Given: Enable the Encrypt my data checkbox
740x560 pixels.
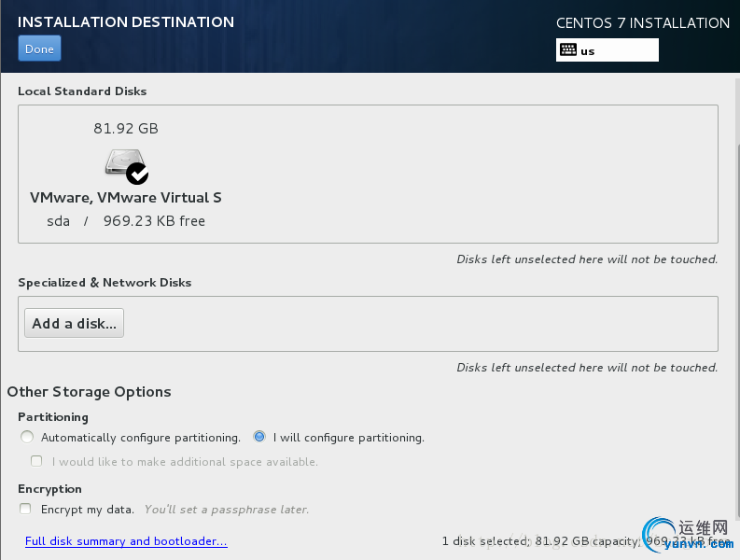Looking at the screenshot, I should (26, 509).
